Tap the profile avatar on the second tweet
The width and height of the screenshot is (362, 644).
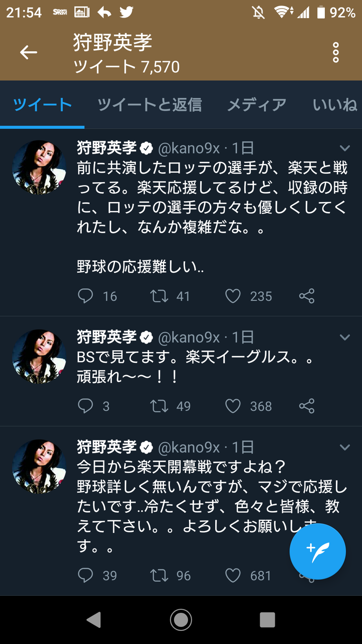tap(39, 357)
